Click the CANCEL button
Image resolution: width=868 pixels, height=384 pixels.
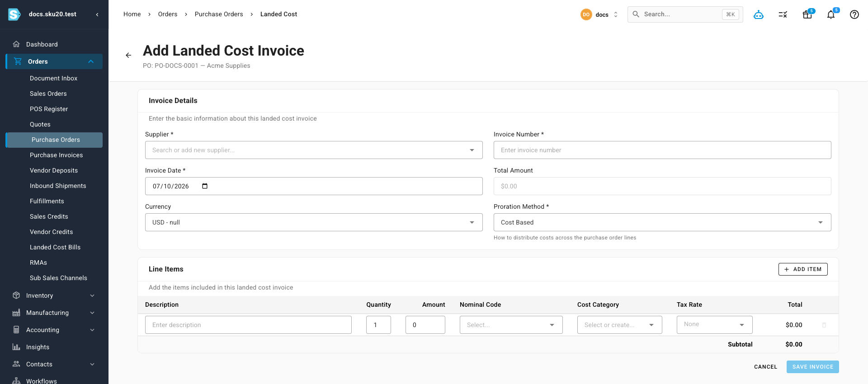pos(765,367)
